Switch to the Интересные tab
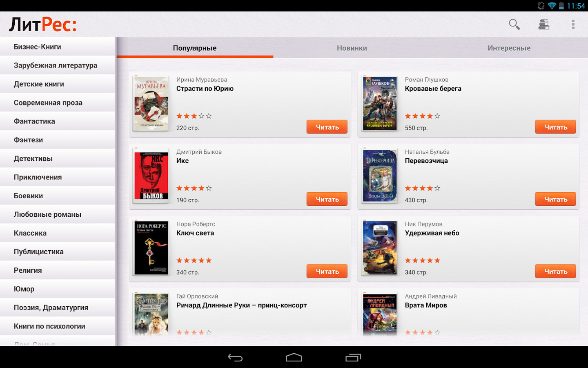Viewport: 588px width, 368px height. [x=509, y=48]
